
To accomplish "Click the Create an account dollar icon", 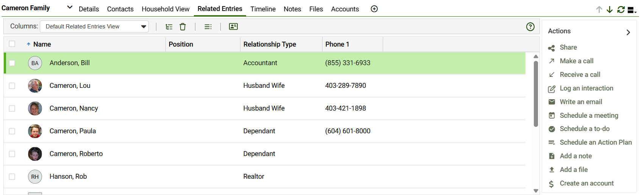I will point(551,184).
